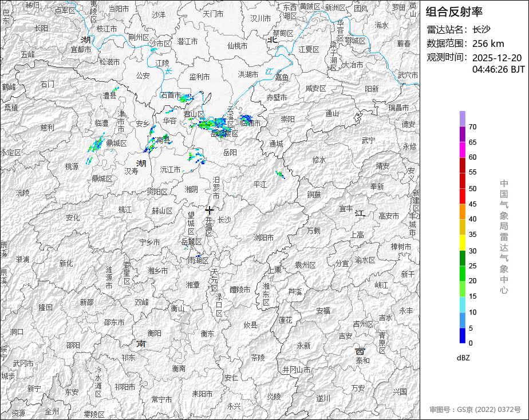529x420 pixels.
Task: Select the observation time 04:46:26 BJT
Action: coord(499,69)
